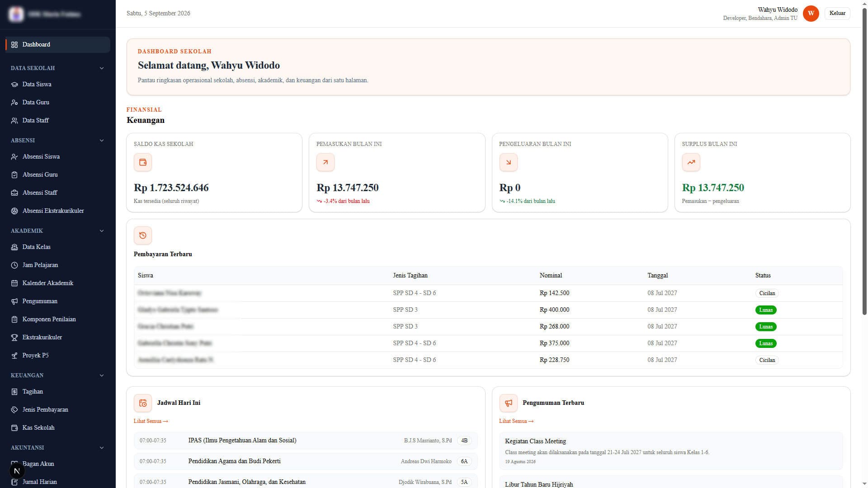This screenshot has height=488, width=868.
Task: Click Lihat Semua under Pengumuman Terbaru
Action: pyautogui.click(x=516, y=421)
